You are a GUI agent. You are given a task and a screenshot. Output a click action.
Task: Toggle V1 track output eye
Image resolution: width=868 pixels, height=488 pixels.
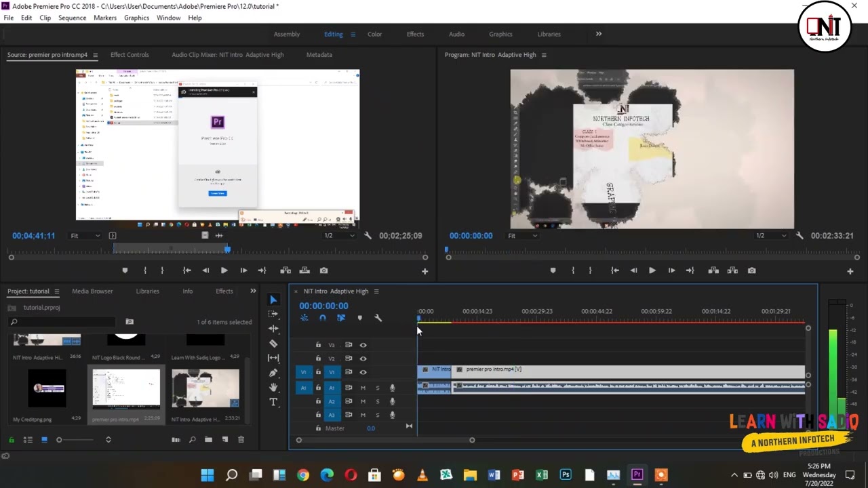coord(363,372)
